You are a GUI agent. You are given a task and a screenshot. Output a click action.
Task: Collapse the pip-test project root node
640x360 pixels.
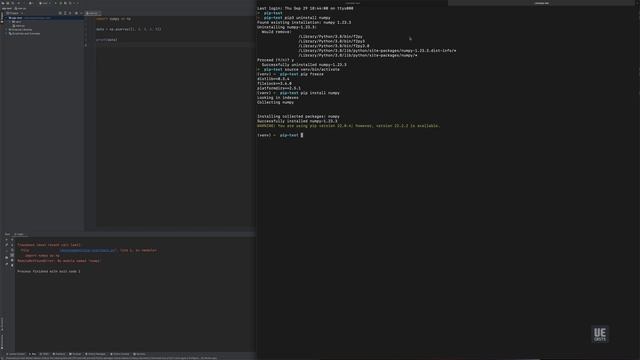[x=7, y=18]
